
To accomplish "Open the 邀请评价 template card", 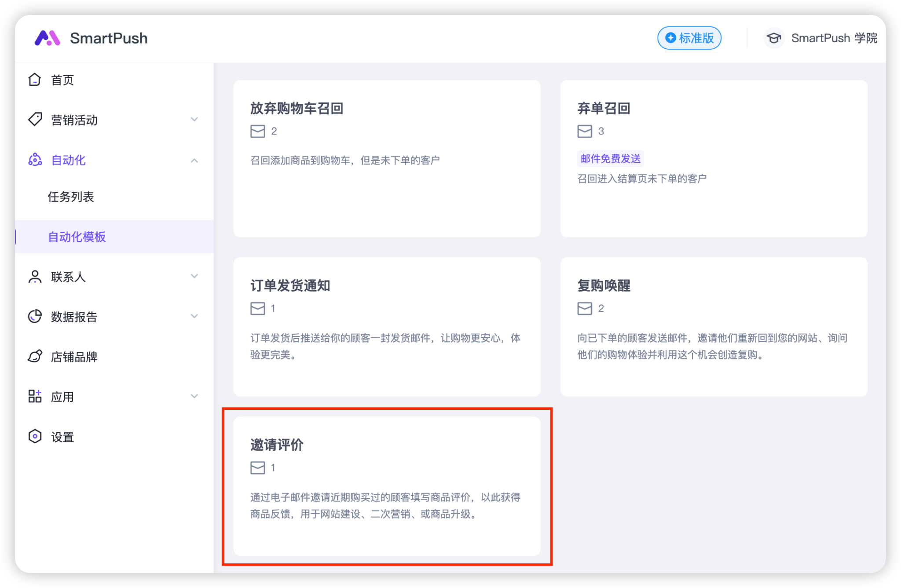I will click(387, 486).
